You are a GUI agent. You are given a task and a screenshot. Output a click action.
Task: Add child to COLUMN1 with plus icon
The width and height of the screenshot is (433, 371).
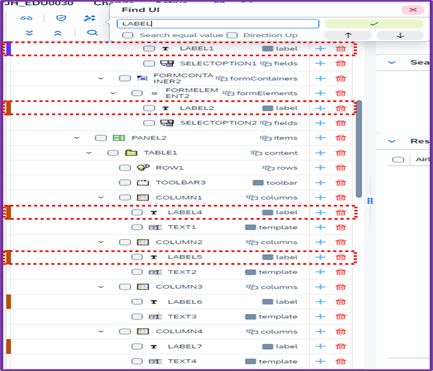[320, 197]
